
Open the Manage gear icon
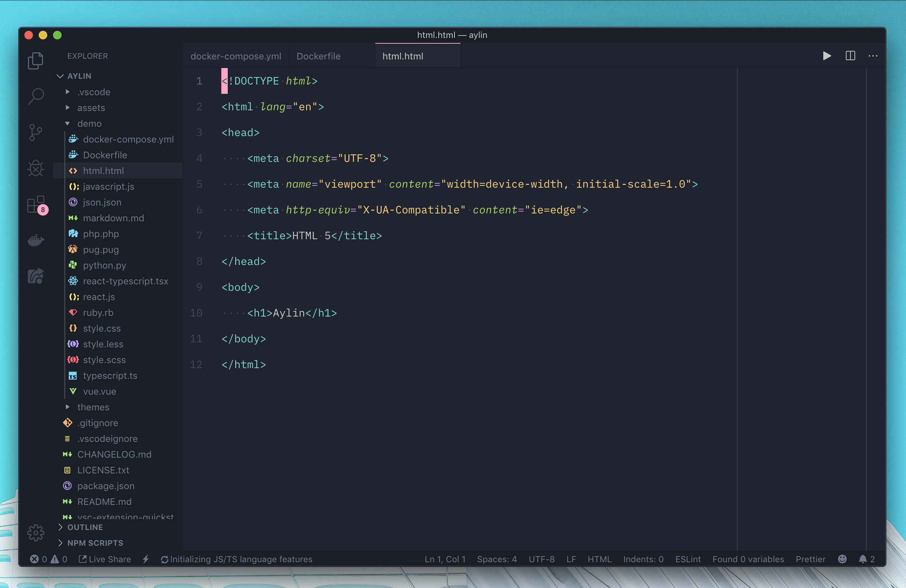[36, 532]
